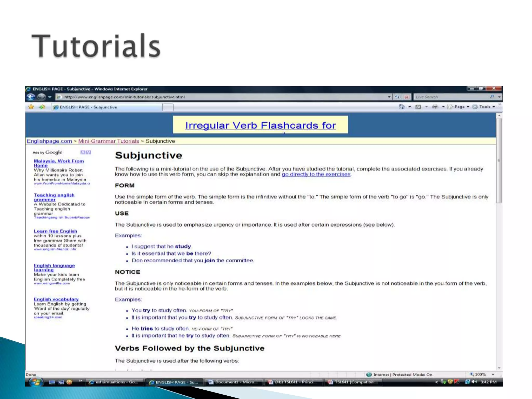Click the scrollbar down arrow
532x399 pixels.
click(499, 368)
